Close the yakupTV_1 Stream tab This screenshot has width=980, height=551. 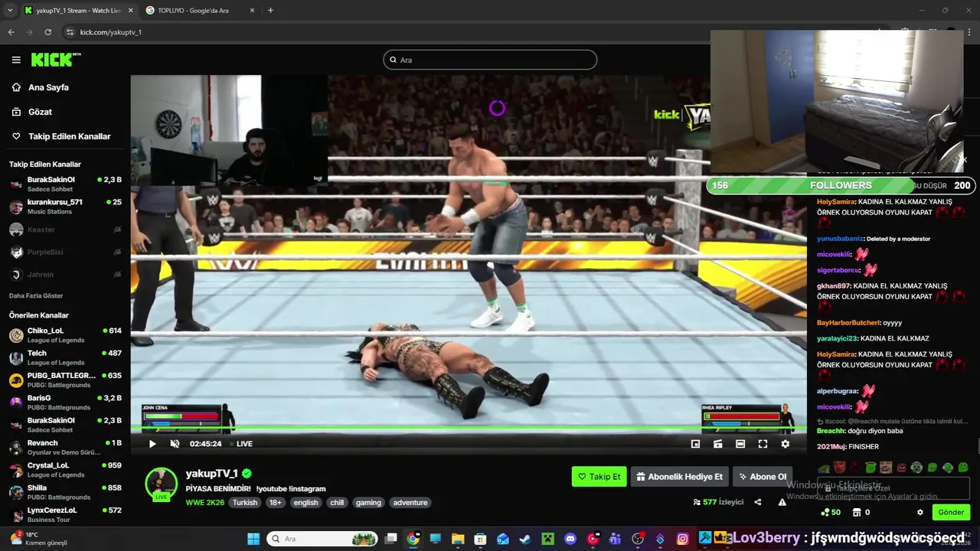pos(130,11)
